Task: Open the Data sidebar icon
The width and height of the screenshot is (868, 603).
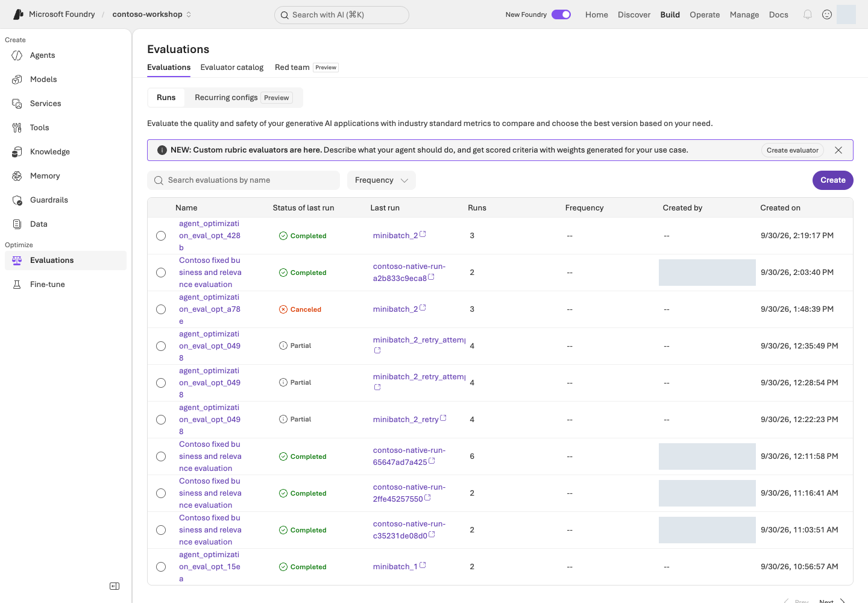Action: click(17, 224)
